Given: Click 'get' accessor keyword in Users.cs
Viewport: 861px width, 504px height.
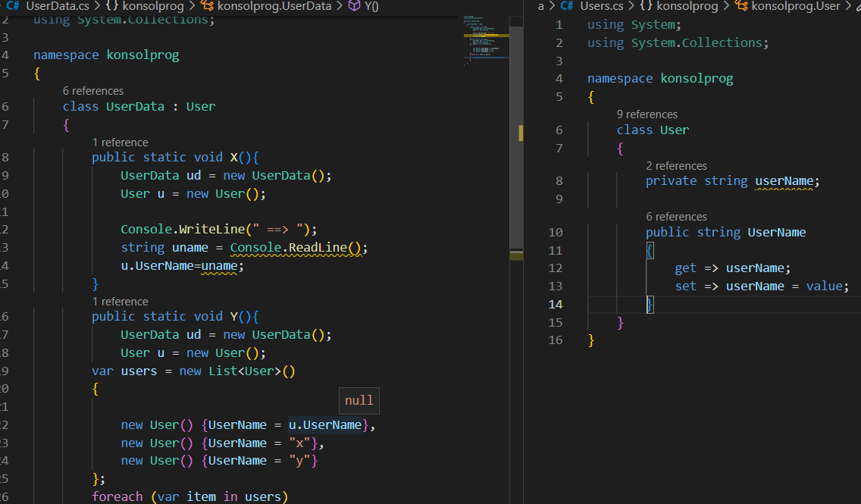Looking at the screenshot, I should (686, 268).
